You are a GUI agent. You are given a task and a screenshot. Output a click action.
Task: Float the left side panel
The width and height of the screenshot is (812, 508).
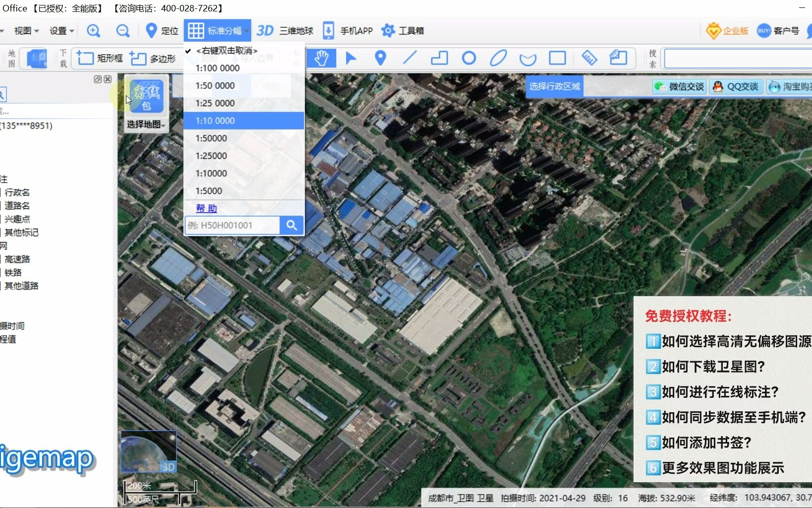tap(98, 79)
